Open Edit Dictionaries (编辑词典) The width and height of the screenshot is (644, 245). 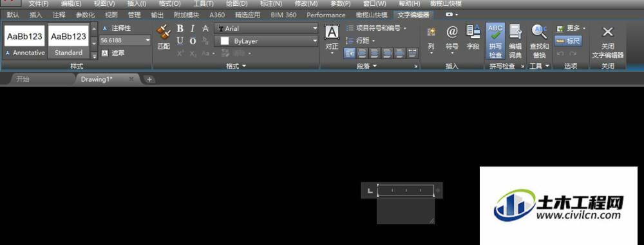515,41
